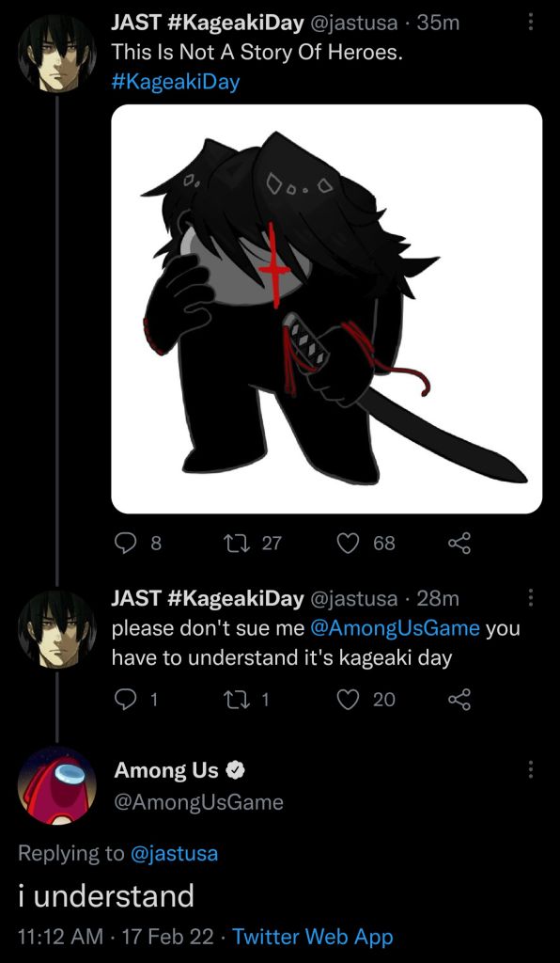Open the Twitter Web App source link
The image size is (560, 963).
tap(313, 938)
